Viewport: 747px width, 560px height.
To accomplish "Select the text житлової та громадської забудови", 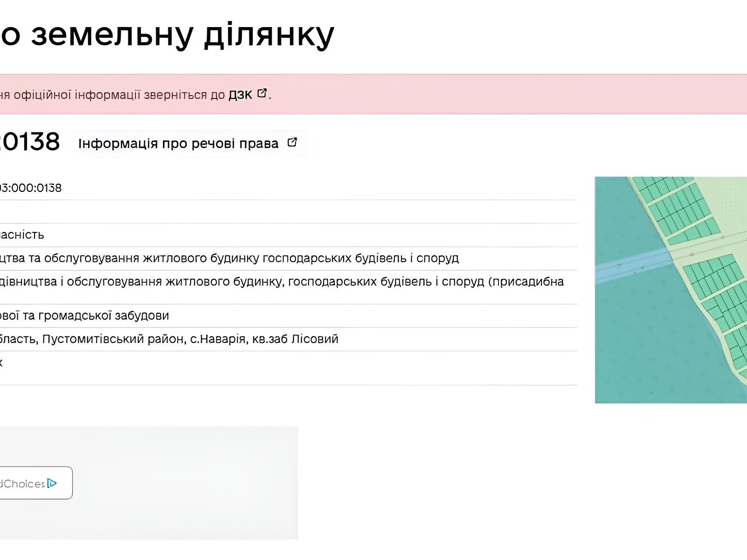I will (85, 316).
